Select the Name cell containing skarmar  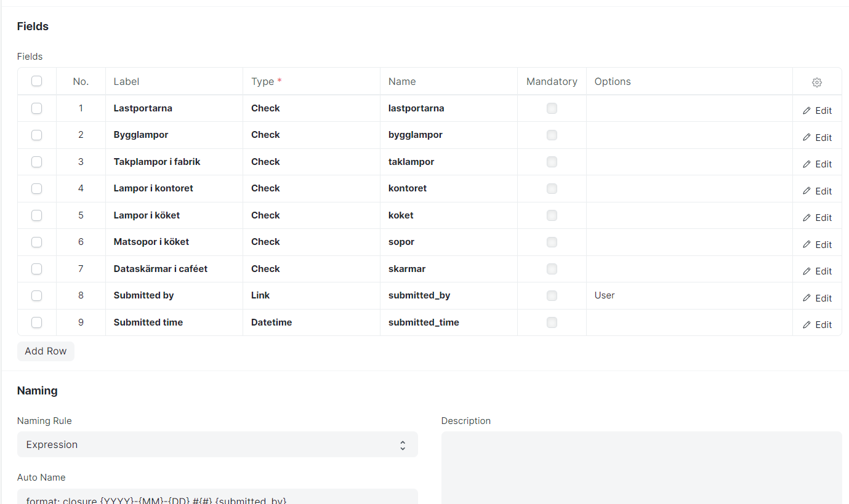(448, 269)
